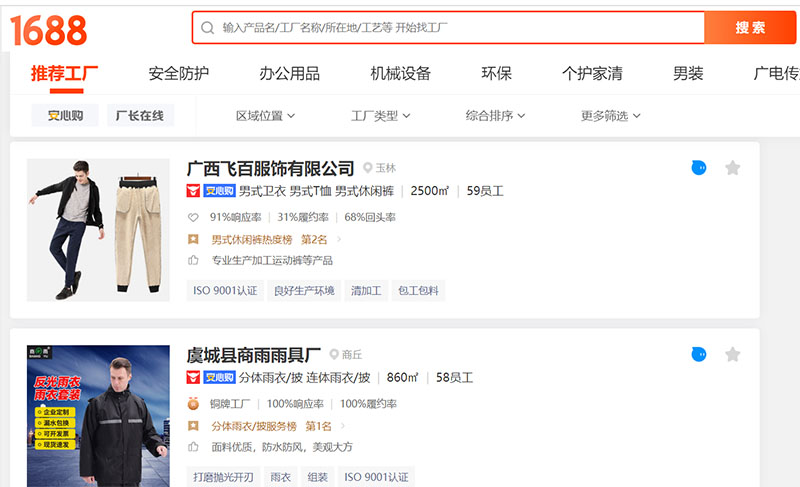Click ranking flag icon beside 分体雨衣/披服务榜
800x487 pixels.
click(x=193, y=426)
